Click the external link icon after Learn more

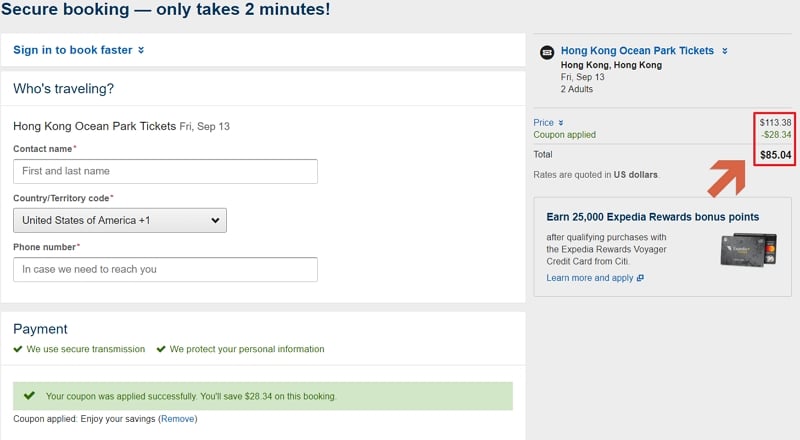[640, 278]
